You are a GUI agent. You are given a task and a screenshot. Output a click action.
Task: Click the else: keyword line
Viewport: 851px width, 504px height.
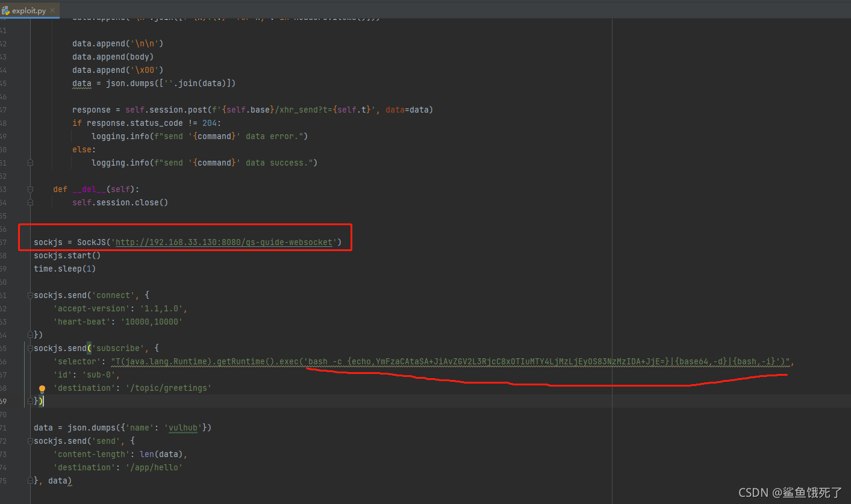[x=84, y=149]
